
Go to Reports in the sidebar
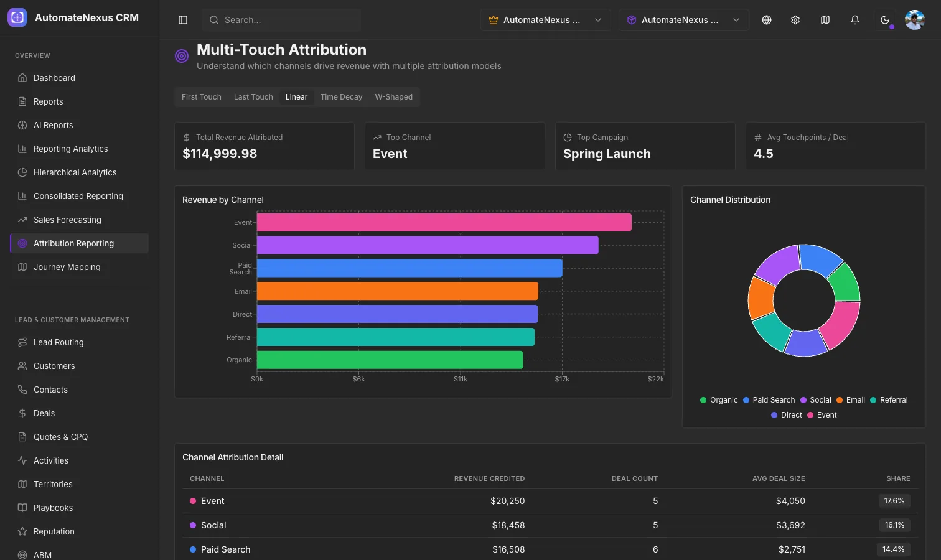80,101
